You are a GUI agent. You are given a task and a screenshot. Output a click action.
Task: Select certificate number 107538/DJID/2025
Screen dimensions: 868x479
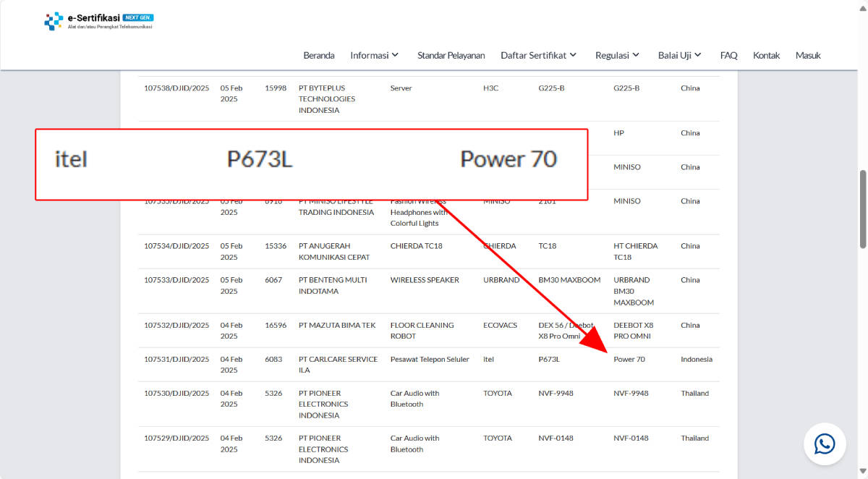176,88
